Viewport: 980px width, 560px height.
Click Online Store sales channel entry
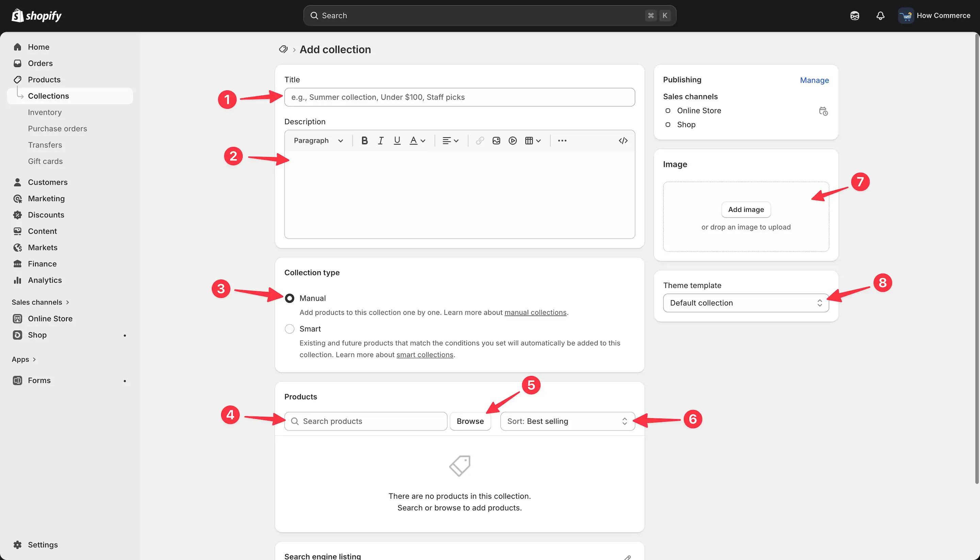coord(699,111)
